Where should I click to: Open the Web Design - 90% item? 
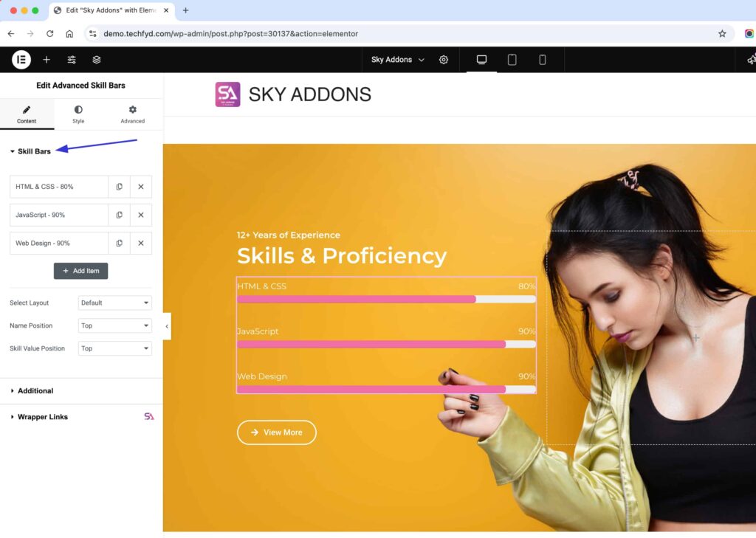[x=59, y=244]
